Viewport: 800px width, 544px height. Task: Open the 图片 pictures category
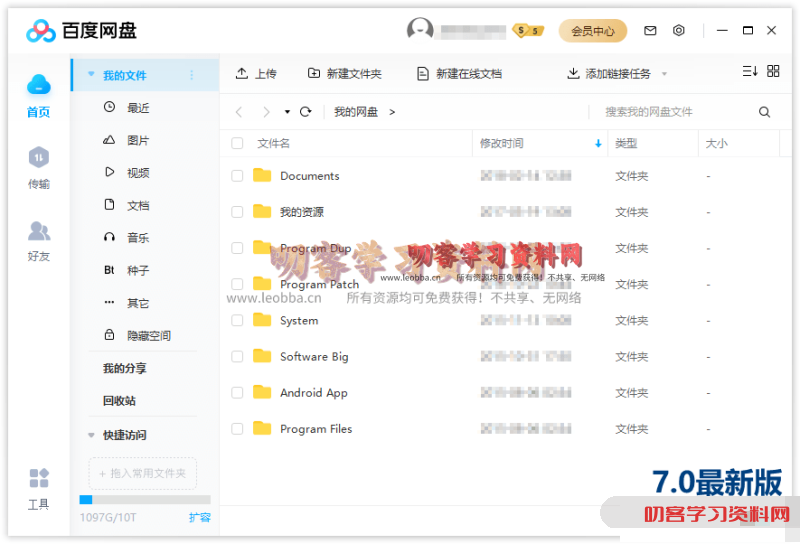coord(128,140)
